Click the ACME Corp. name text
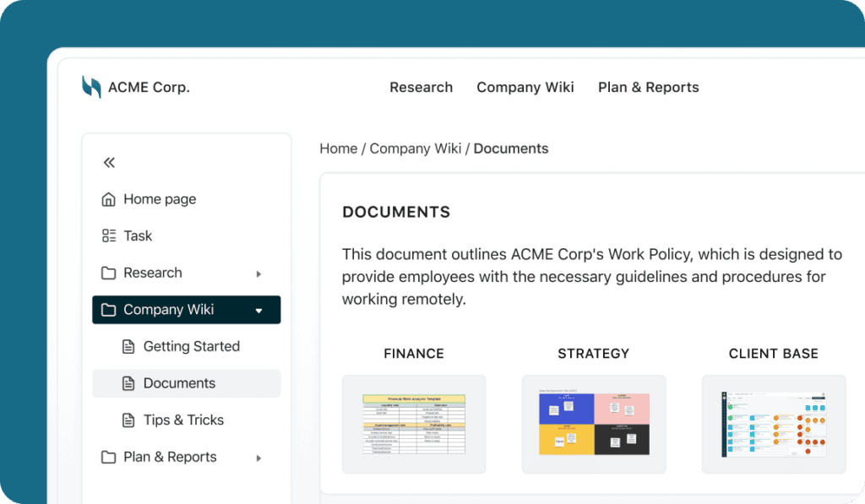This screenshot has width=865, height=504. (x=149, y=87)
